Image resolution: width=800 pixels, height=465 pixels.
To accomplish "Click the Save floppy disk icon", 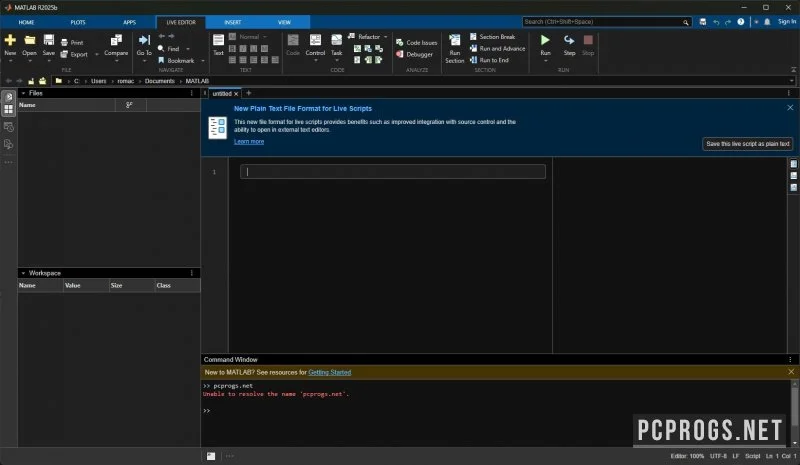I will [x=48, y=40].
